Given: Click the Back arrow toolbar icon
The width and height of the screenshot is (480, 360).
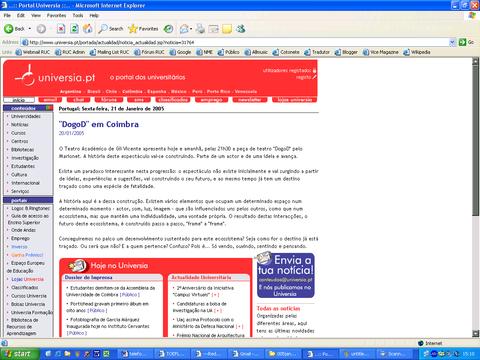Looking at the screenshot, I should 9,29.
